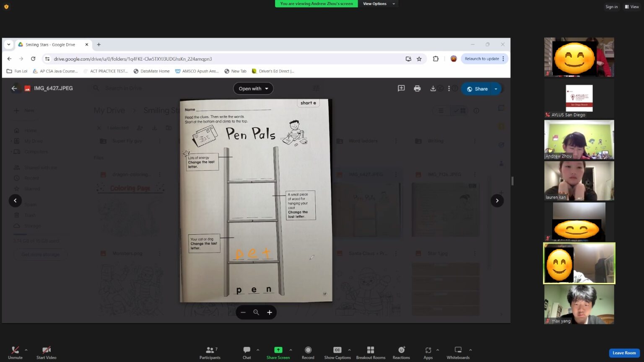Open AMSCO Apush Ans bookmark
The image size is (644, 362).
click(x=197, y=71)
